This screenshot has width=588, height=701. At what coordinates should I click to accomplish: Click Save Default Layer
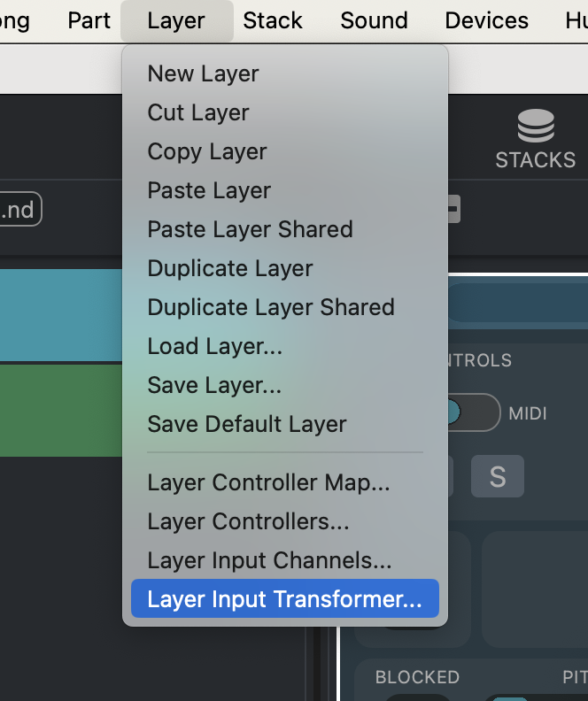[x=247, y=424]
